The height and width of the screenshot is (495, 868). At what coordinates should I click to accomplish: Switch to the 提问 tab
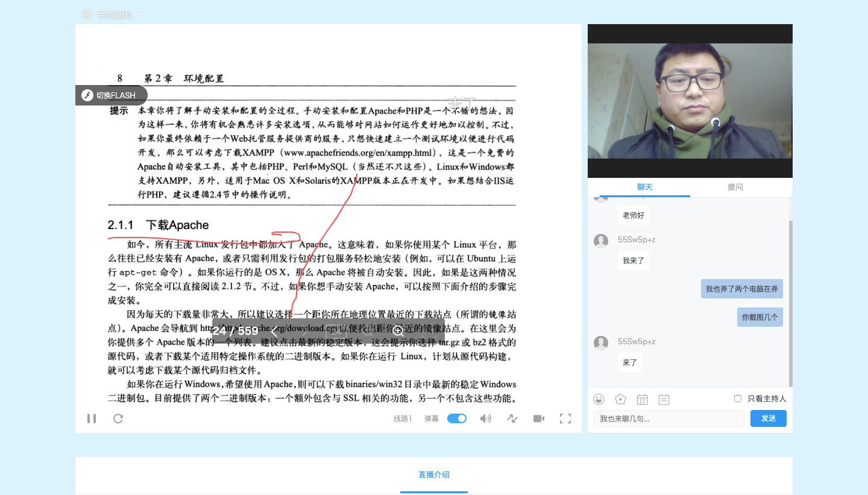735,187
